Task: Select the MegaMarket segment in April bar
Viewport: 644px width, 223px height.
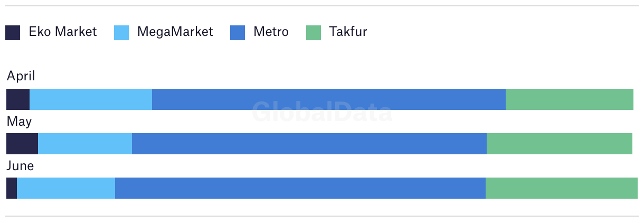Action: tap(91, 99)
